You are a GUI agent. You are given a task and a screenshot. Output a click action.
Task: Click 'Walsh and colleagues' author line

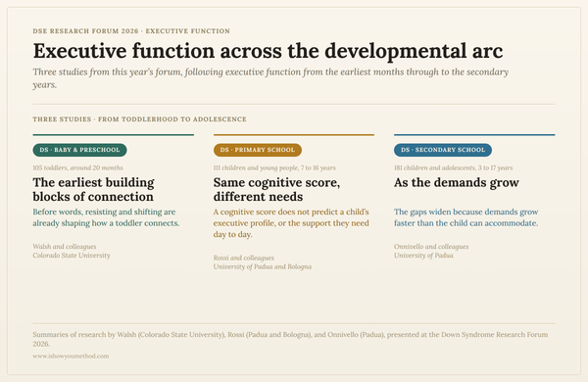[x=65, y=247]
